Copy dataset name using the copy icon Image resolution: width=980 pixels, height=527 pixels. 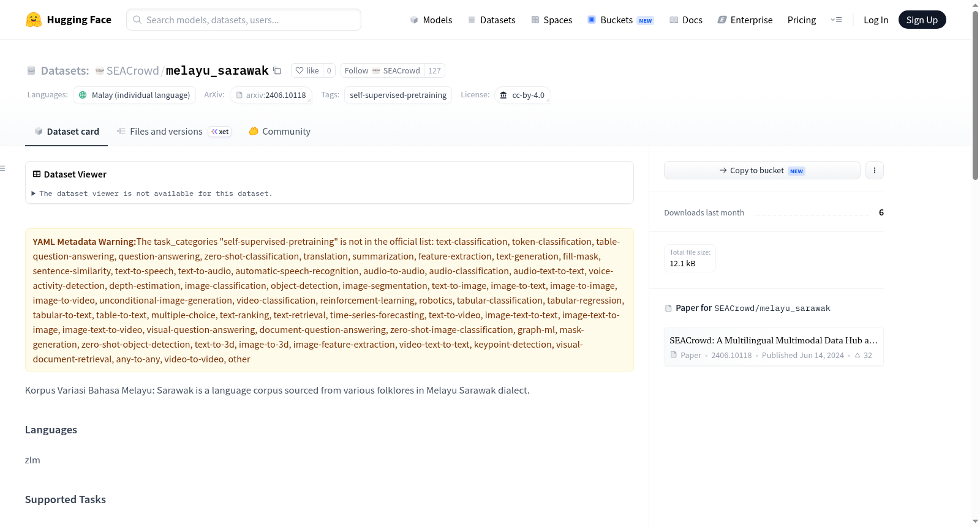[277, 70]
